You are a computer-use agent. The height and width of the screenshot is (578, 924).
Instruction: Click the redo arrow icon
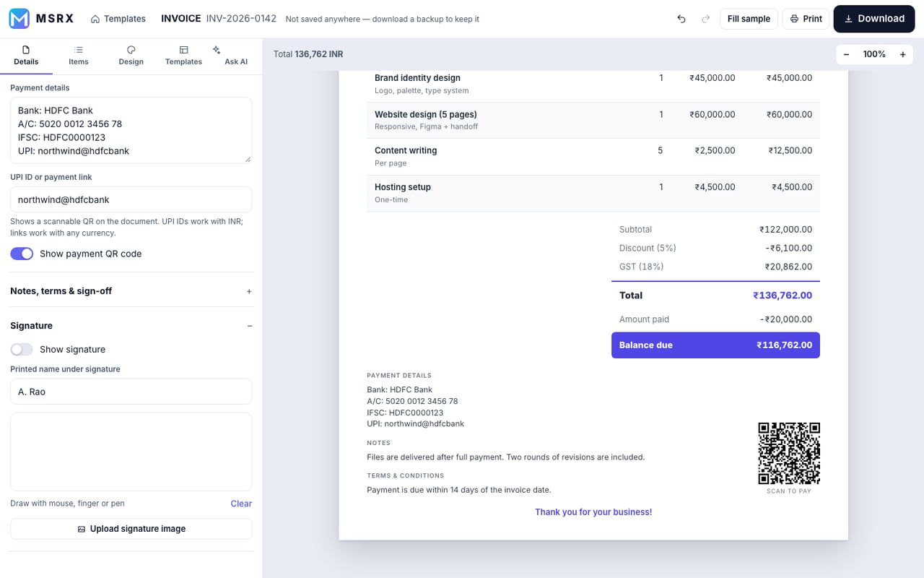[x=705, y=19]
